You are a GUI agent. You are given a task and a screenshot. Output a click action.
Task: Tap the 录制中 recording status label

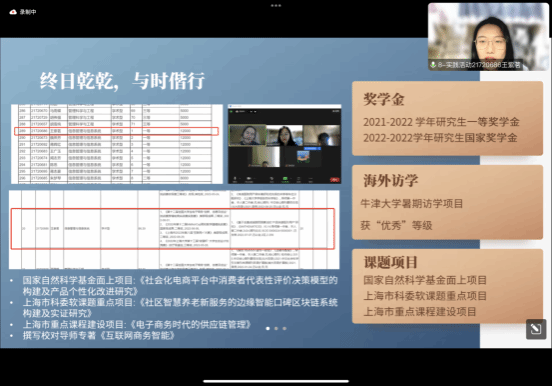(x=28, y=12)
